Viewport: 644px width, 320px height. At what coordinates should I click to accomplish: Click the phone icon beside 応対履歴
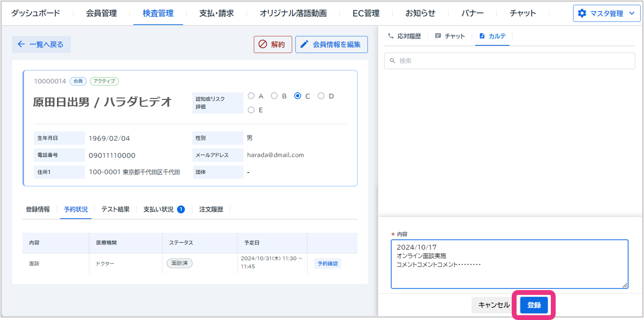pyautogui.click(x=391, y=36)
